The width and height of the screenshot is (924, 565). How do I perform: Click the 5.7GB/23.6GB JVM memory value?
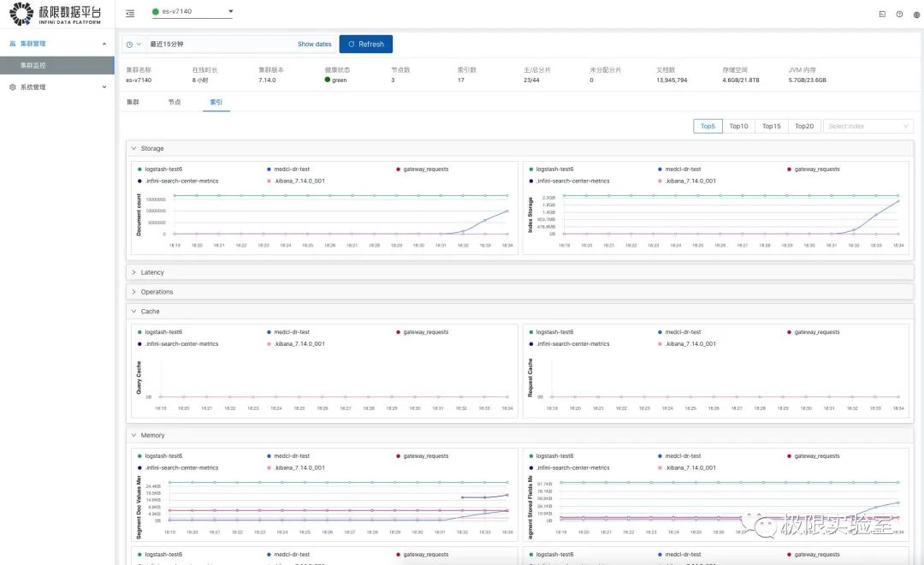[x=808, y=80]
